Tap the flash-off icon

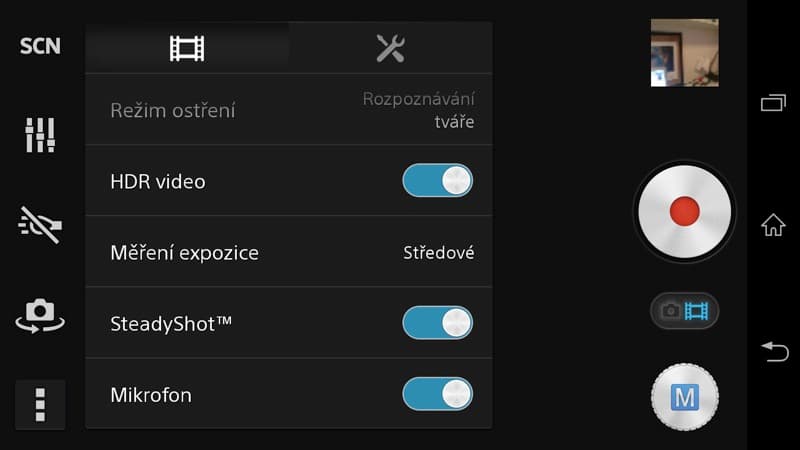click(x=40, y=224)
